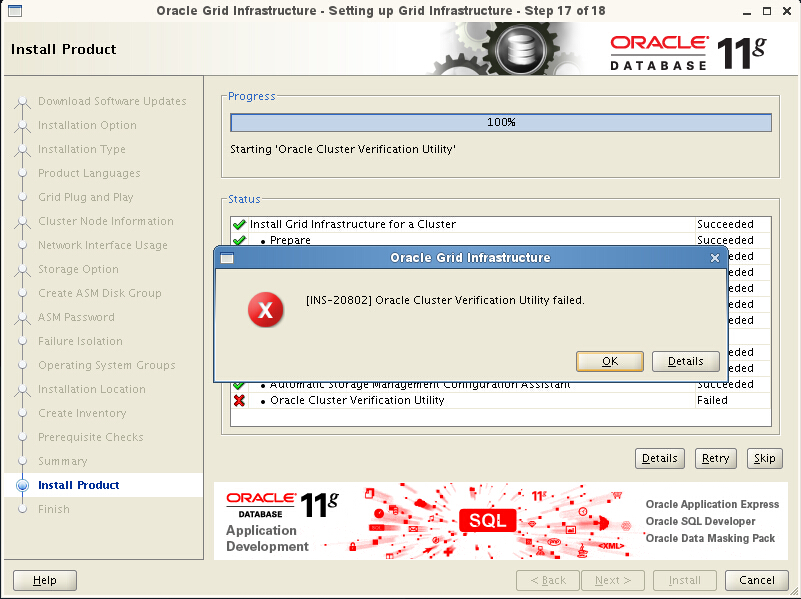Select Network Interface Usage step
The image size is (801, 599).
[103, 245]
